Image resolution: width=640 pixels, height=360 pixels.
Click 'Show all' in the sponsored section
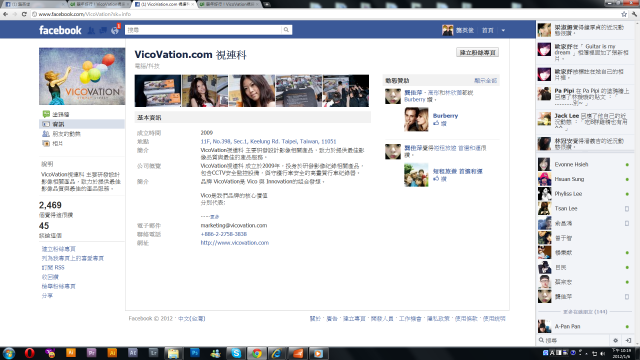(x=485, y=81)
